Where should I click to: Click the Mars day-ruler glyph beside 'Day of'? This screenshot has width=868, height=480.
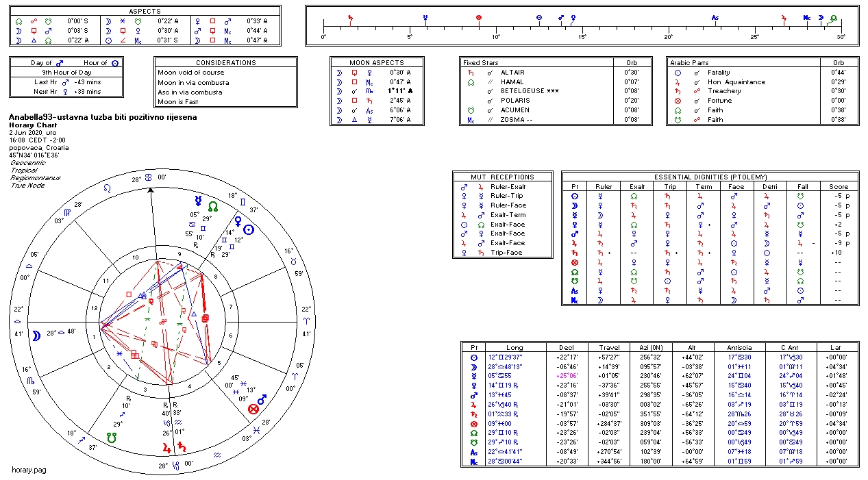[x=60, y=63]
